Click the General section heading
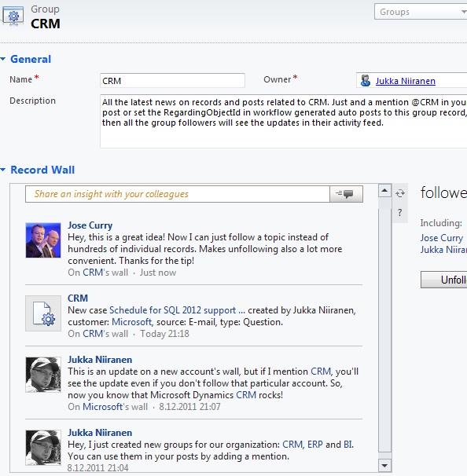 coord(31,59)
